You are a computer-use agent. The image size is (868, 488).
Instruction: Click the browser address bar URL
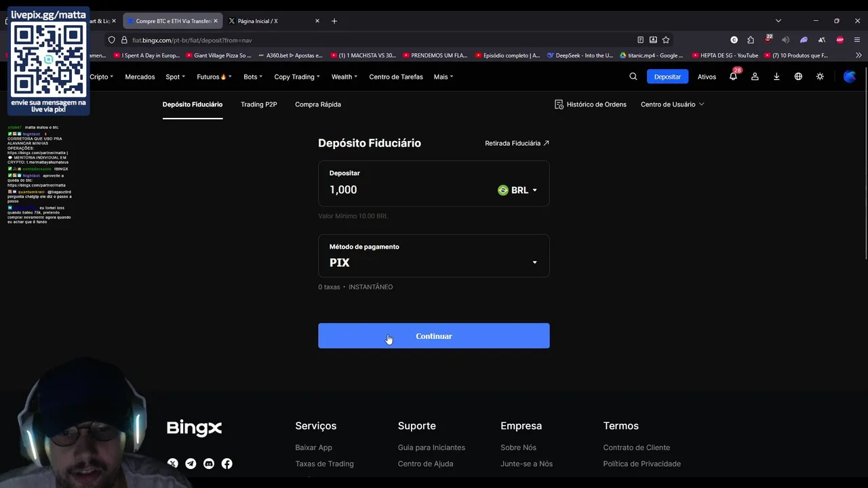click(x=192, y=40)
